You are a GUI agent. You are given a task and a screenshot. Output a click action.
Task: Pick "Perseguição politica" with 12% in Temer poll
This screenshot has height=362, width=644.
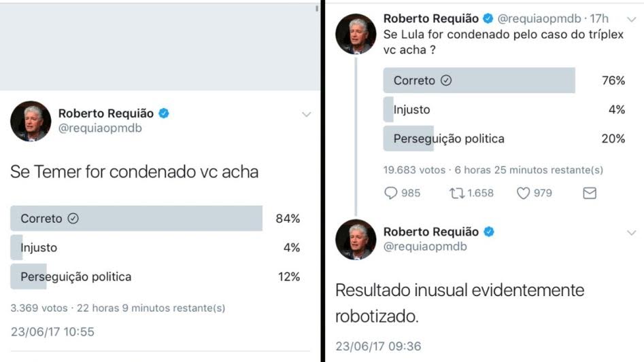[76, 276]
